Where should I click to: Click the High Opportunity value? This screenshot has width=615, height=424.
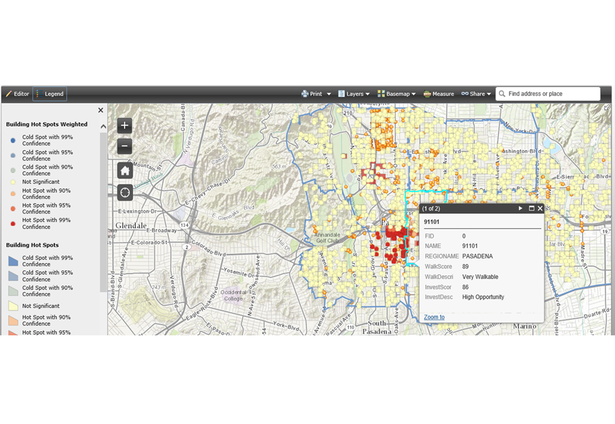pyautogui.click(x=483, y=297)
